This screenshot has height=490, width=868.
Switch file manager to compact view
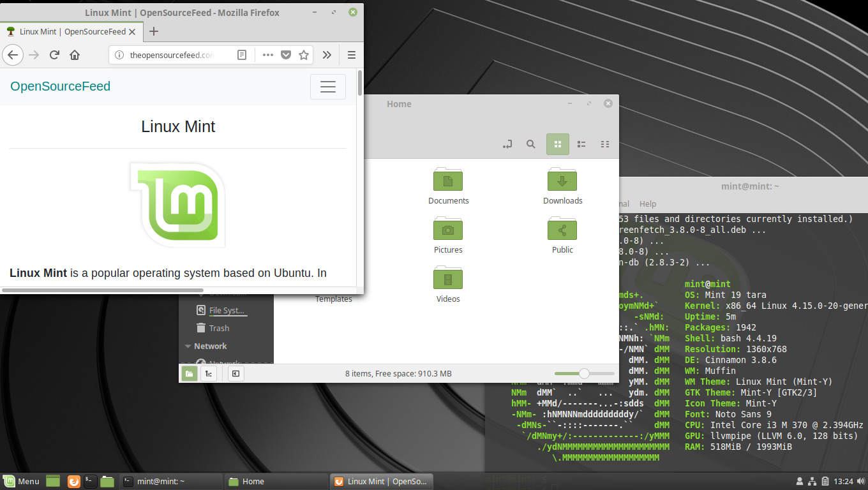605,144
